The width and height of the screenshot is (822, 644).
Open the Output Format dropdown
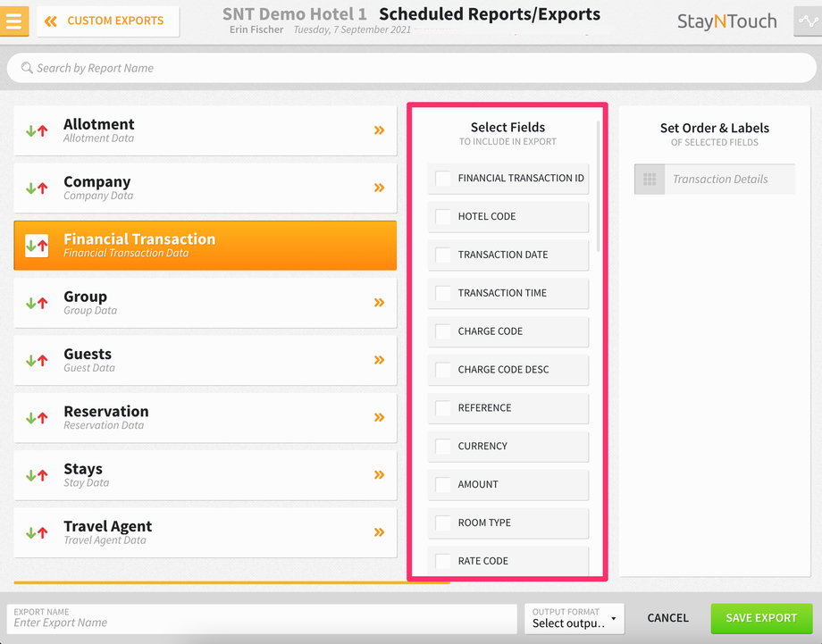574,618
